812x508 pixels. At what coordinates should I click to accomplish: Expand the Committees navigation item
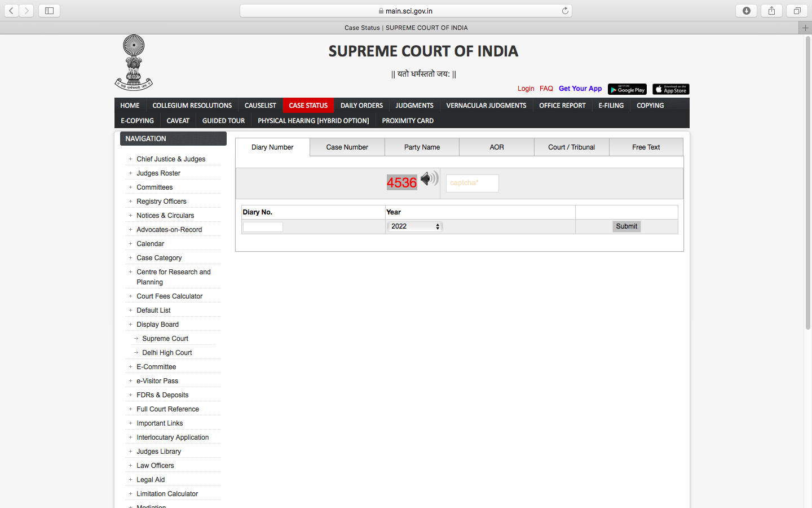click(155, 187)
